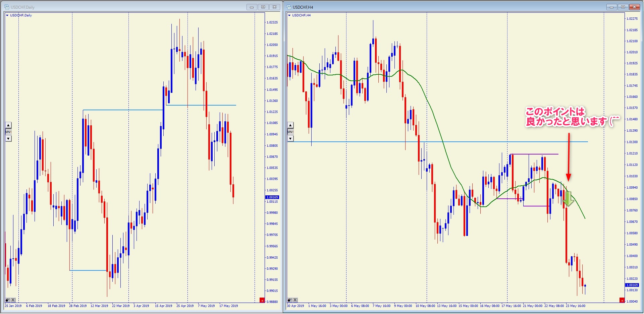Minimize the USDCHF,H4 chart window
The width and height of the screenshot is (644, 314).
coord(611,7)
